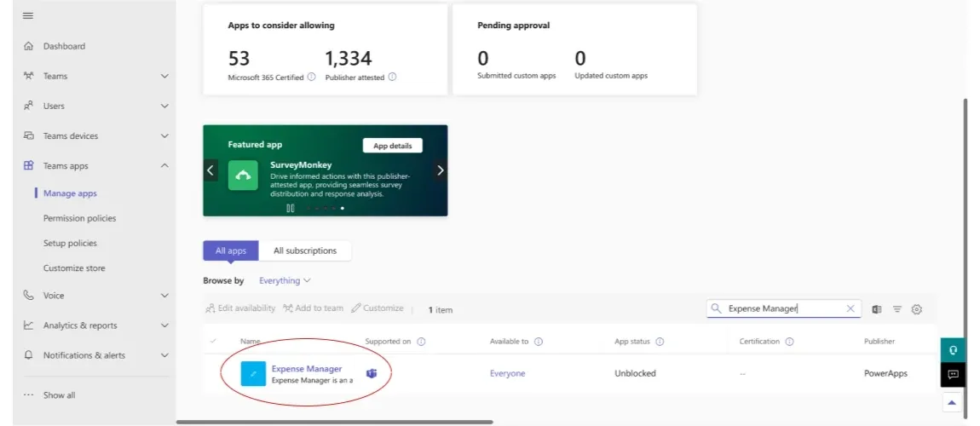Click Edit availability button
Viewport: 980px width, 426px height.
240,308
